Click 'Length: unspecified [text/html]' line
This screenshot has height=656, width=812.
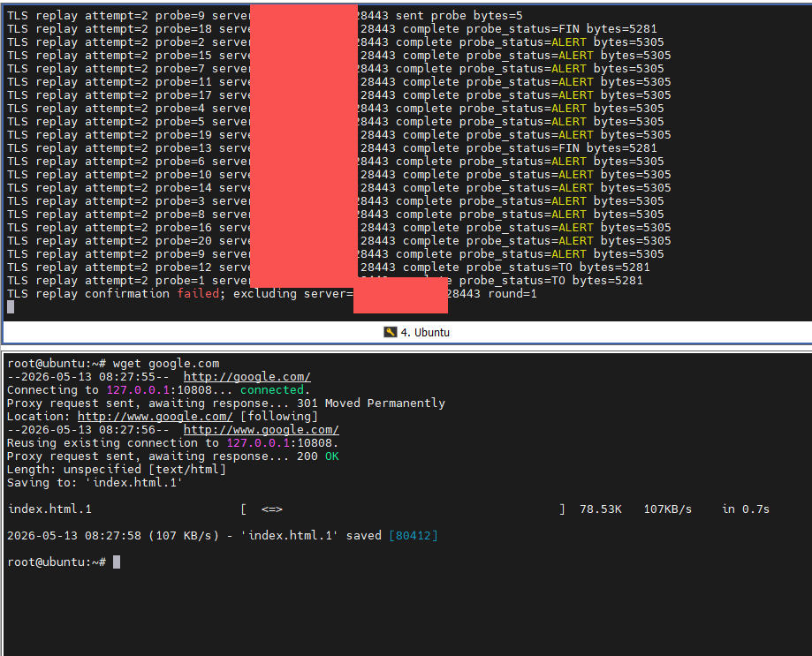(117, 469)
